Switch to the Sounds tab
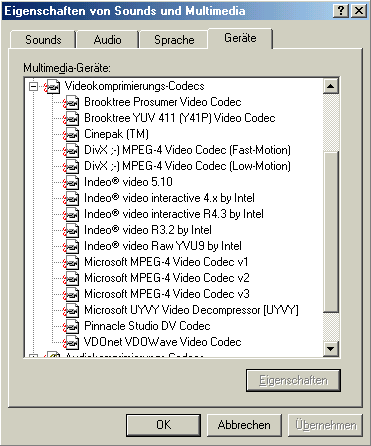The image size is (371, 446). point(43,40)
